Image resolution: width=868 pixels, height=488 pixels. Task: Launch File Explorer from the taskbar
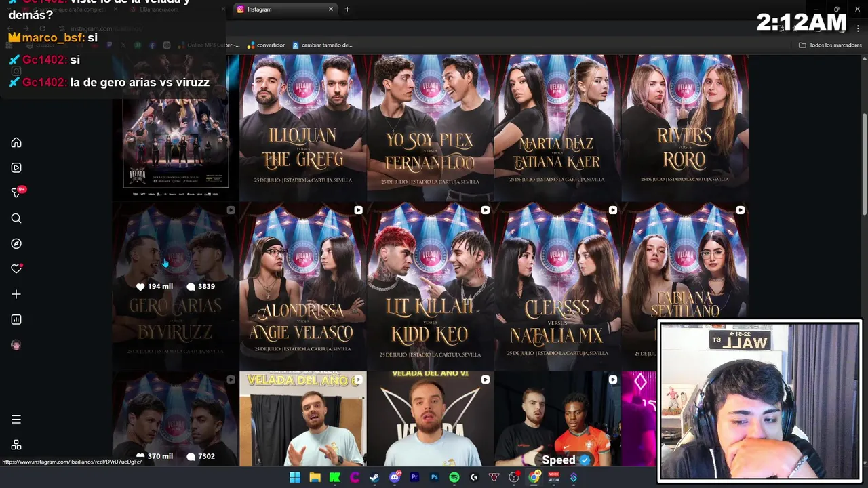click(315, 477)
